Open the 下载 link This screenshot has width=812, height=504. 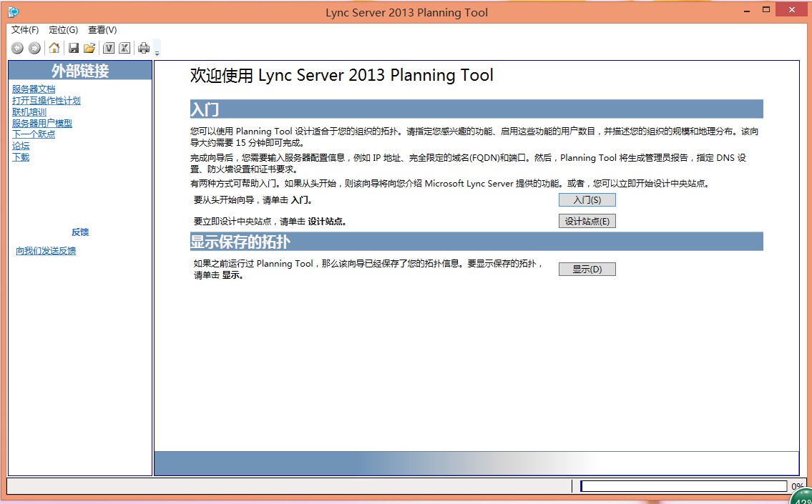[x=21, y=157]
